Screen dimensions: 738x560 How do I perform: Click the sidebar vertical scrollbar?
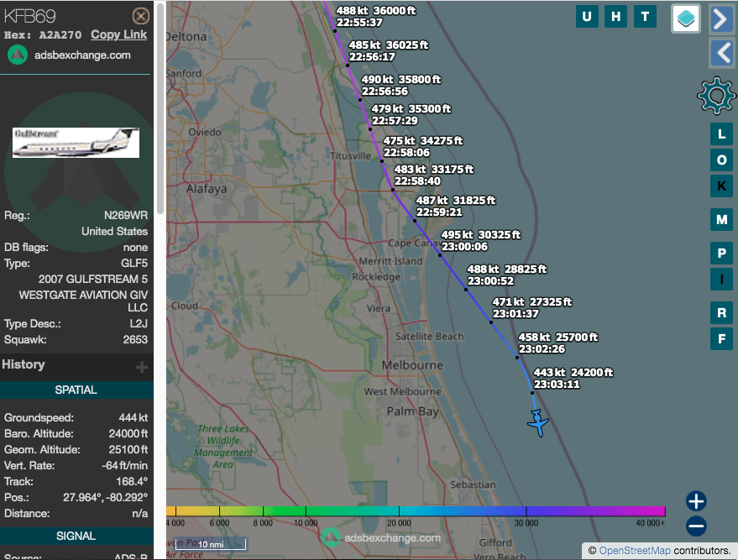pos(160,108)
